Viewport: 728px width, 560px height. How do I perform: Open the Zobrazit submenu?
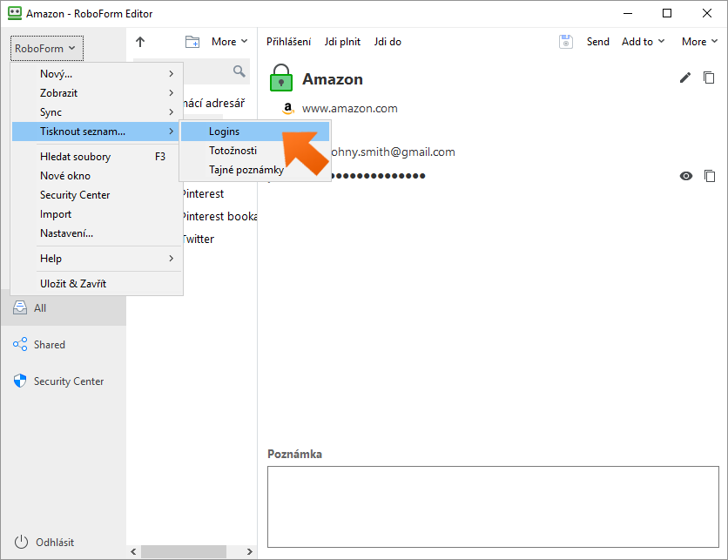click(97, 93)
